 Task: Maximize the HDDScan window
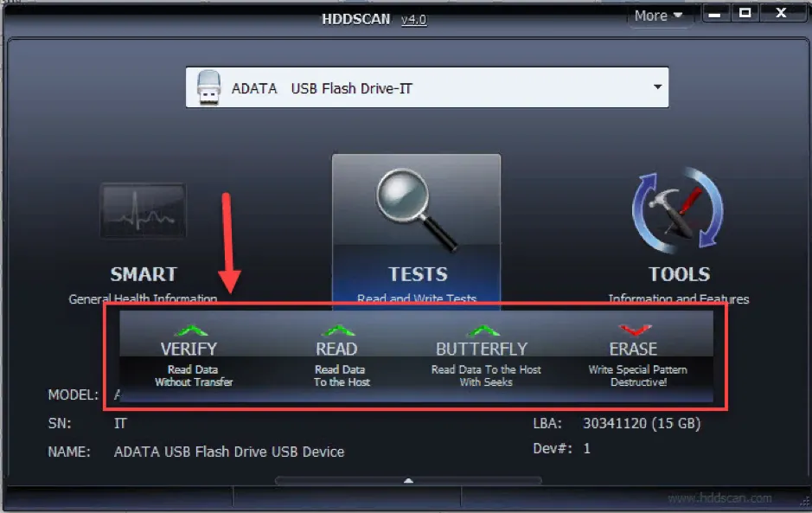(x=745, y=14)
